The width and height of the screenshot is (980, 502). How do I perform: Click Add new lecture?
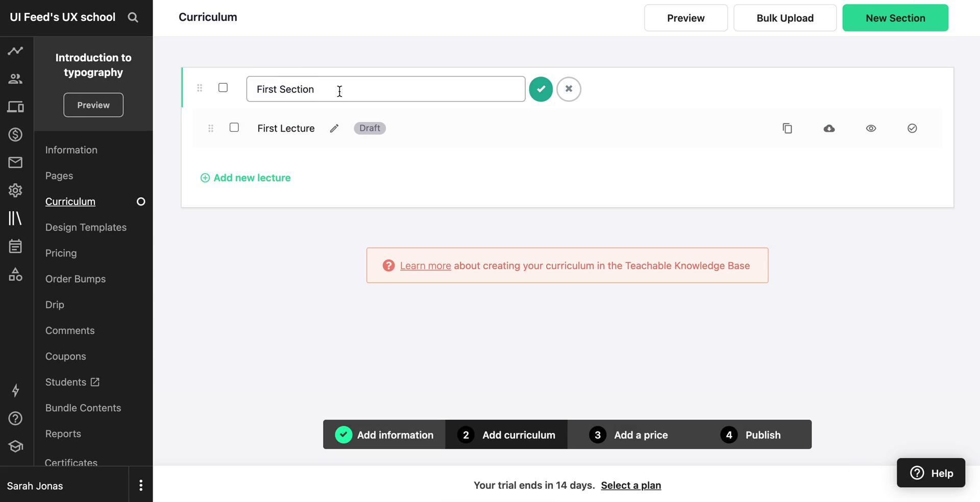pyautogui.click(x=246, y=178)
